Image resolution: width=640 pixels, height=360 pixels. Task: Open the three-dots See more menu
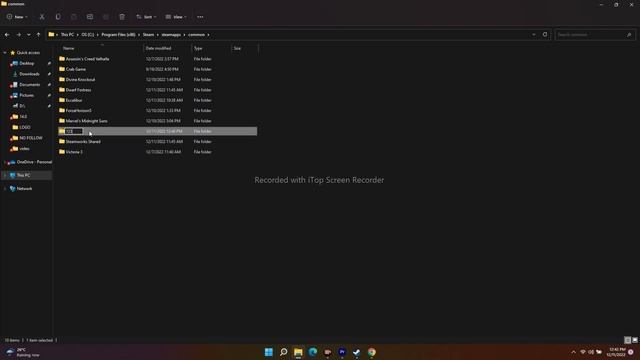[200, 17]
